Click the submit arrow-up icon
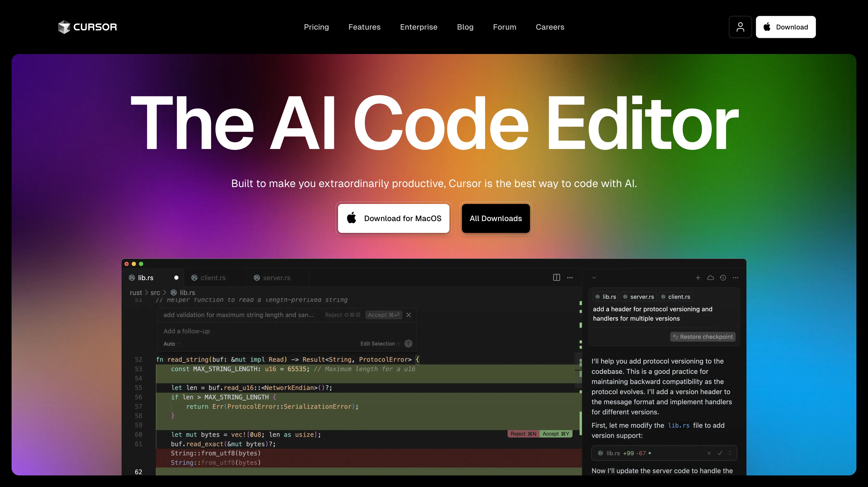 [x=408, y=344]
